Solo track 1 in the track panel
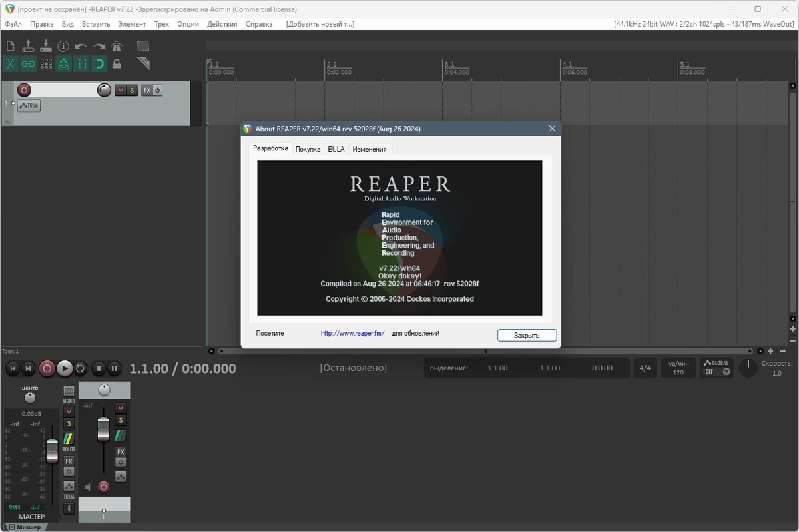Viewport: 799px width, 532px height. point(132,90)
